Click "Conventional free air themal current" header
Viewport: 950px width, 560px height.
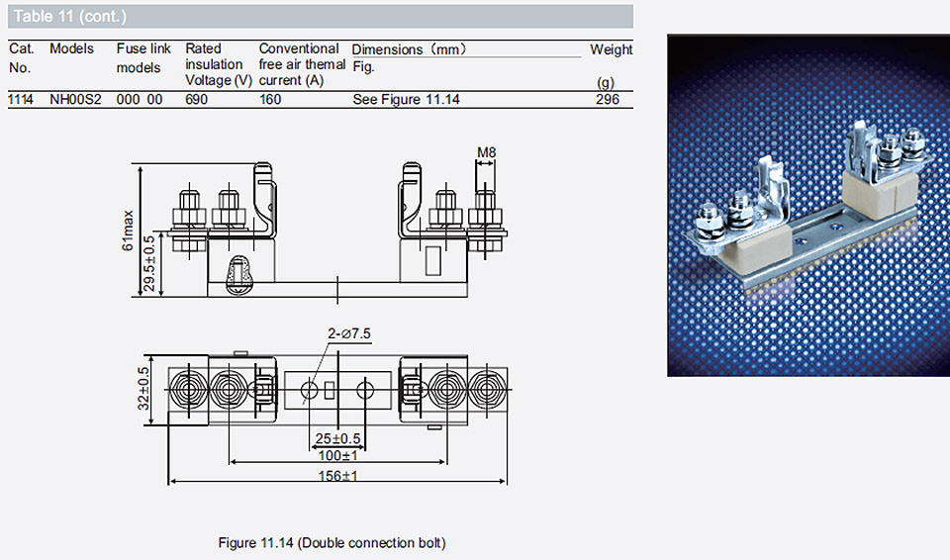[302, 64]
